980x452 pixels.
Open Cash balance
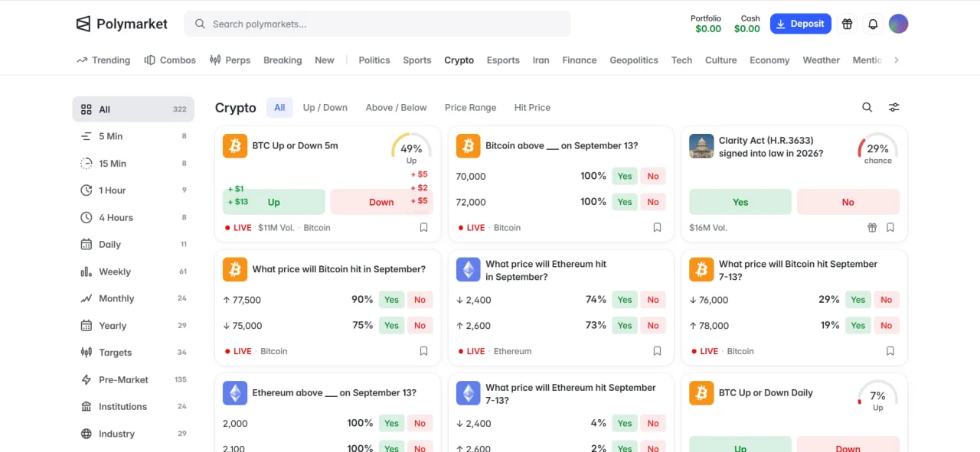747,24
